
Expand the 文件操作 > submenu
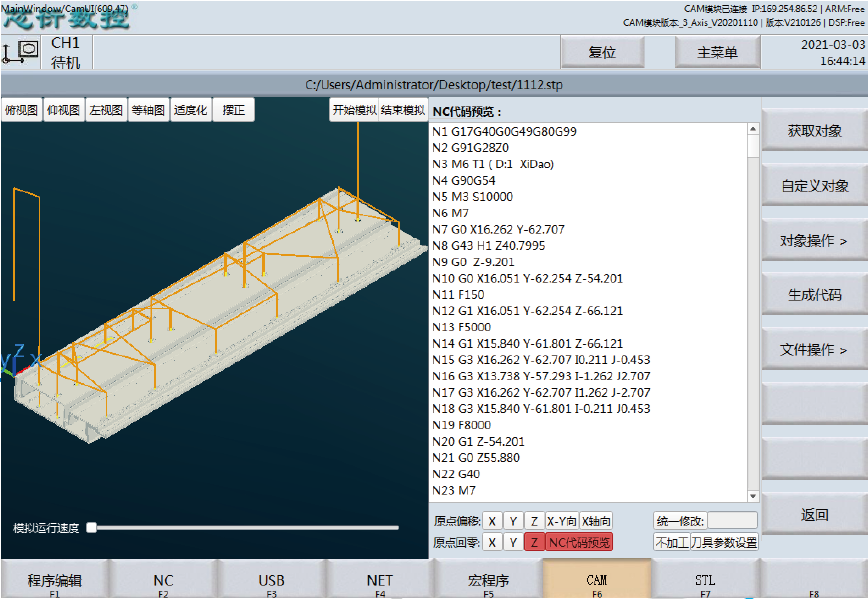point(814,350)
